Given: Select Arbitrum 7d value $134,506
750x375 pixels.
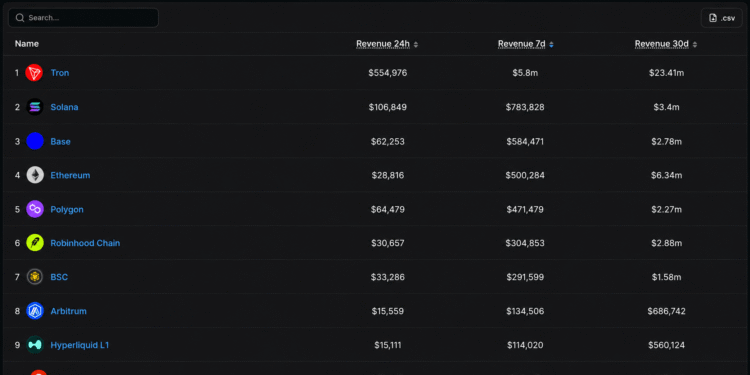Looking at the screenshot, I should pos(525,311).
